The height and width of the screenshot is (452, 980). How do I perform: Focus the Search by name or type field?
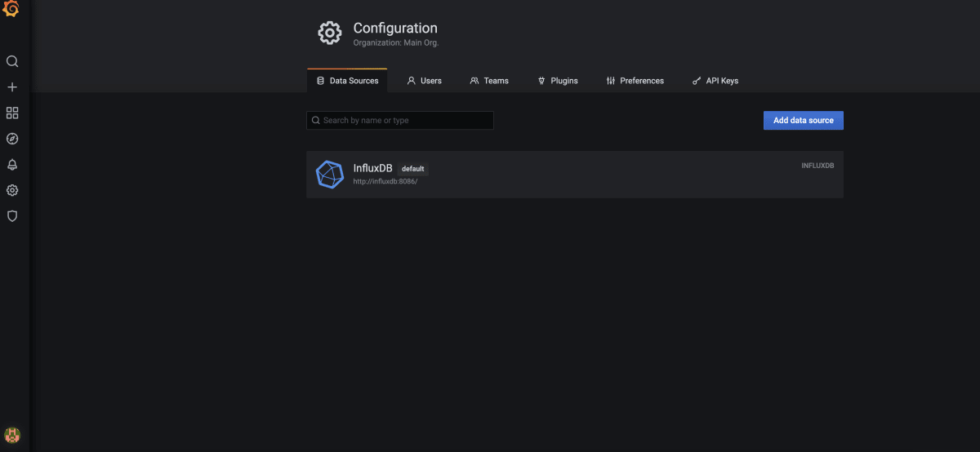click(400, 120)
